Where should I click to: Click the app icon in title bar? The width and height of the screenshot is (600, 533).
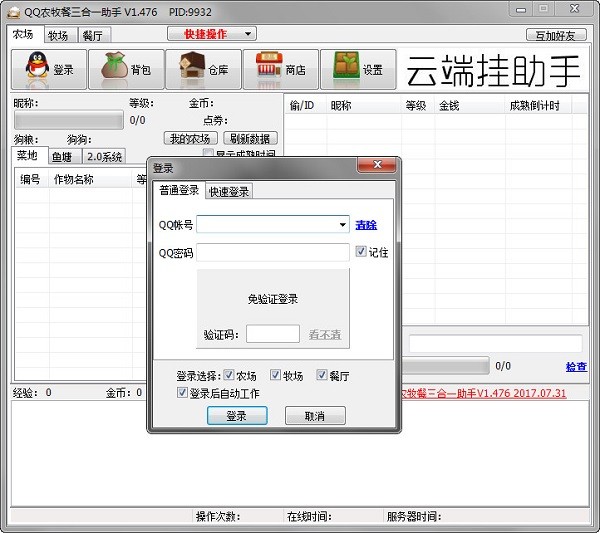point(14,12)
